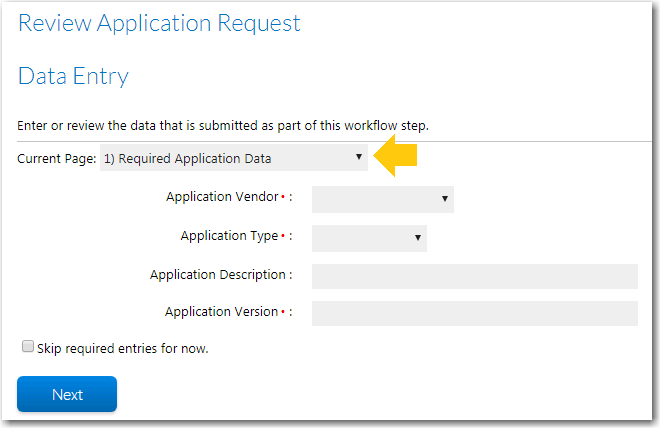This screenshot has width=660, height=428.
Task: Enable Skip required entries for now checkbox
Action: click(28, 346)
